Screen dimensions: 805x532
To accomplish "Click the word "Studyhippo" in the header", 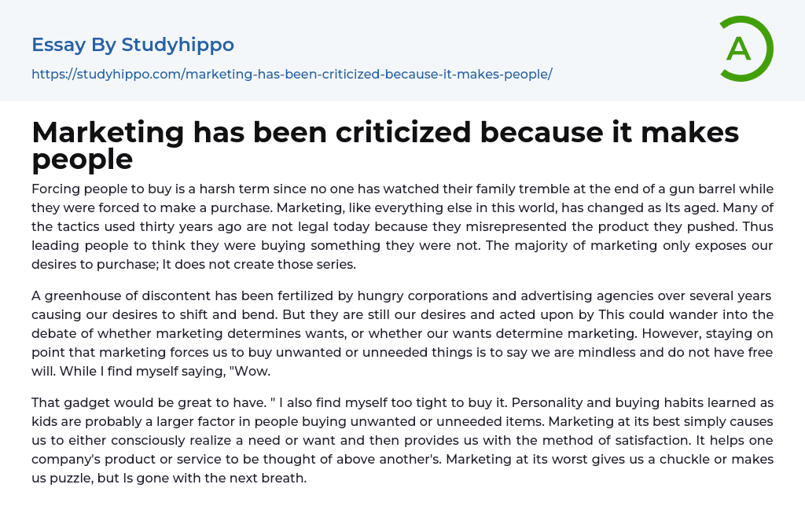I will pyautogui.click(x=178, y=45).
